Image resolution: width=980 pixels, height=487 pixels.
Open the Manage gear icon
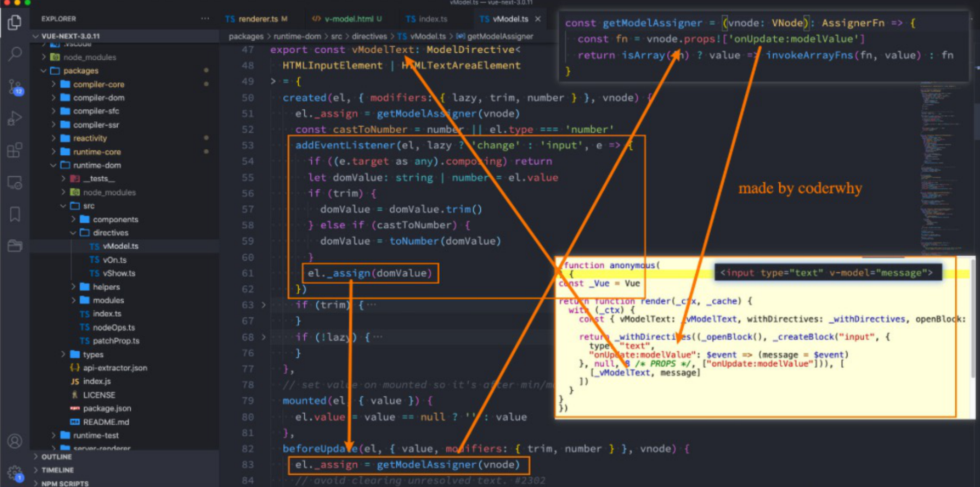pos(15,473)
